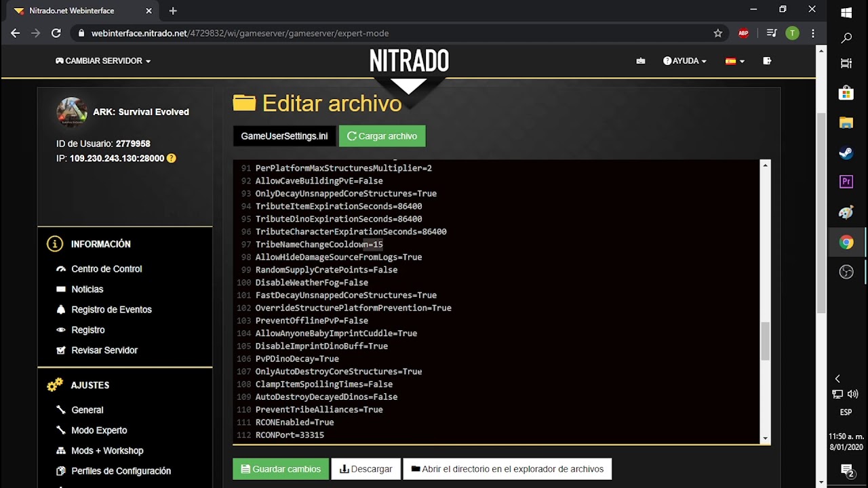The height and width of the screenshot is (488, 868).
Task: Click line DisableWeatherFog=False in editor
Action: pyautogui.click(x=311, y=283)
